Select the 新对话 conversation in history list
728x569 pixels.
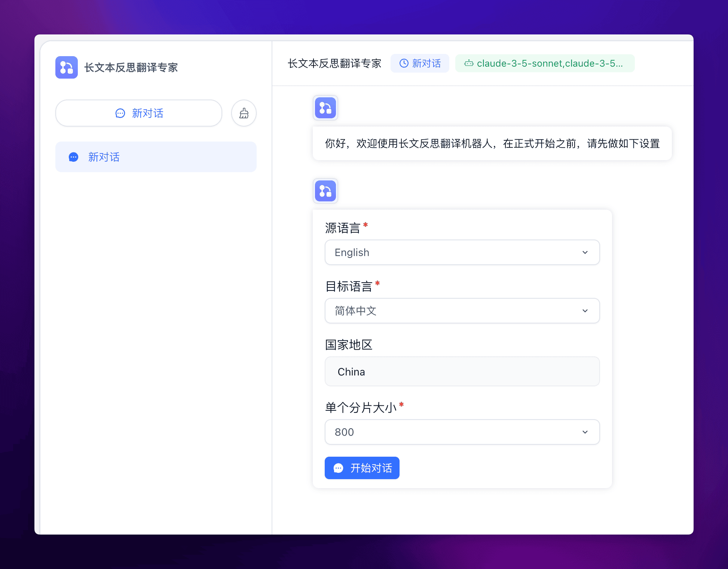tap(156, 157)
